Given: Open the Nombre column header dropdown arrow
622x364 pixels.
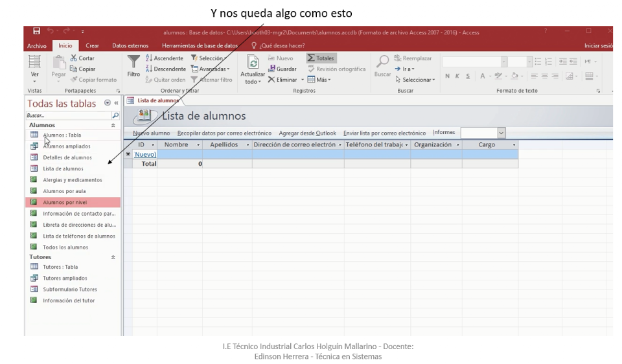Looking at the screenshot, I should coord(198,145).
